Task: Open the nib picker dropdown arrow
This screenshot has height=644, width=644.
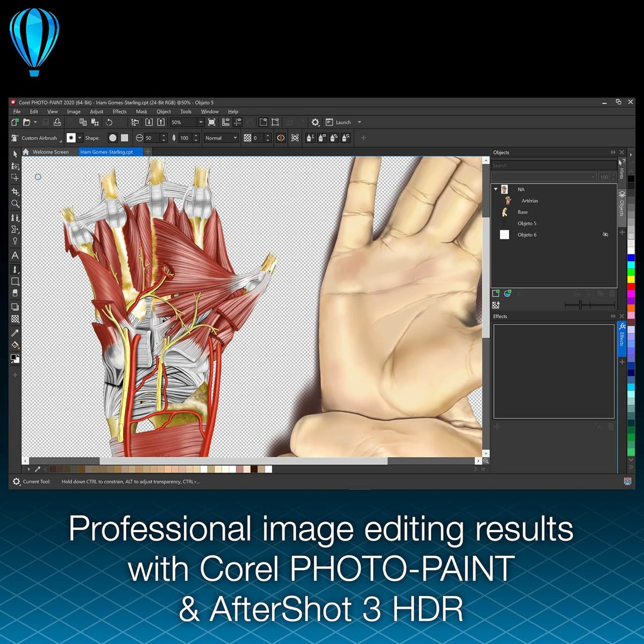Action: pyautogui.click(x=80, y=138)
